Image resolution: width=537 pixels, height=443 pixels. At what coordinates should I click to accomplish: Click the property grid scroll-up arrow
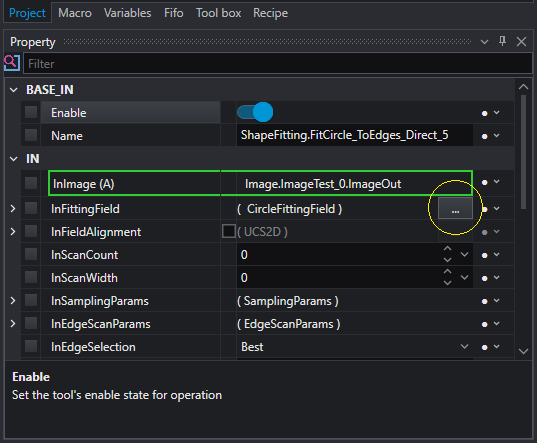point(523,87)
